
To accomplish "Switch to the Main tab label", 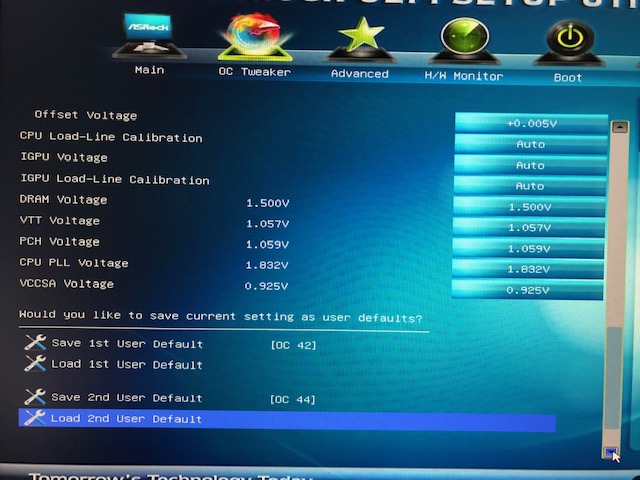I will 149,70.
